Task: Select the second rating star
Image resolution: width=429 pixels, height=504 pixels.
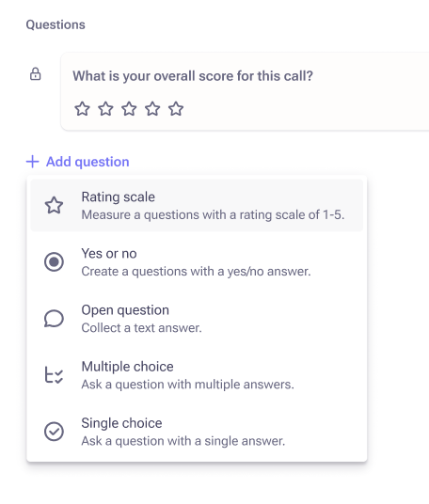Action: coord(105,109)
